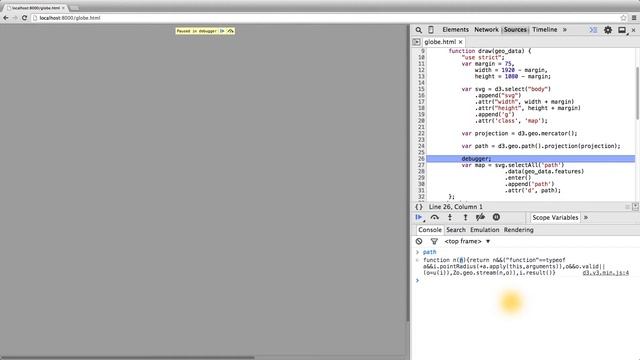Step into next function call

pos(450,218)
